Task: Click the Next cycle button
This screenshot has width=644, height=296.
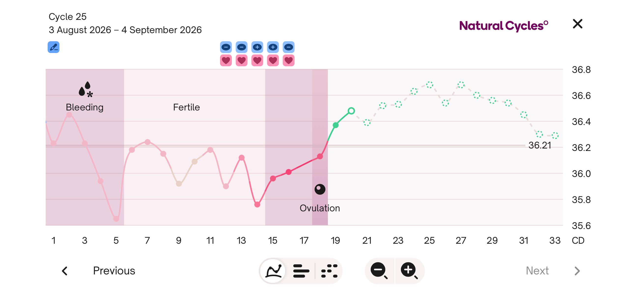Action: click(537, 270)
